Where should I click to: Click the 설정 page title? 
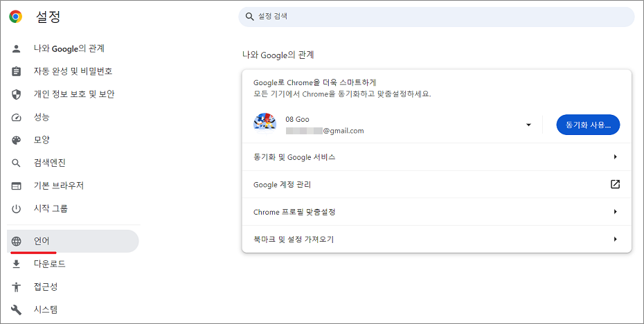pos(48,17)
